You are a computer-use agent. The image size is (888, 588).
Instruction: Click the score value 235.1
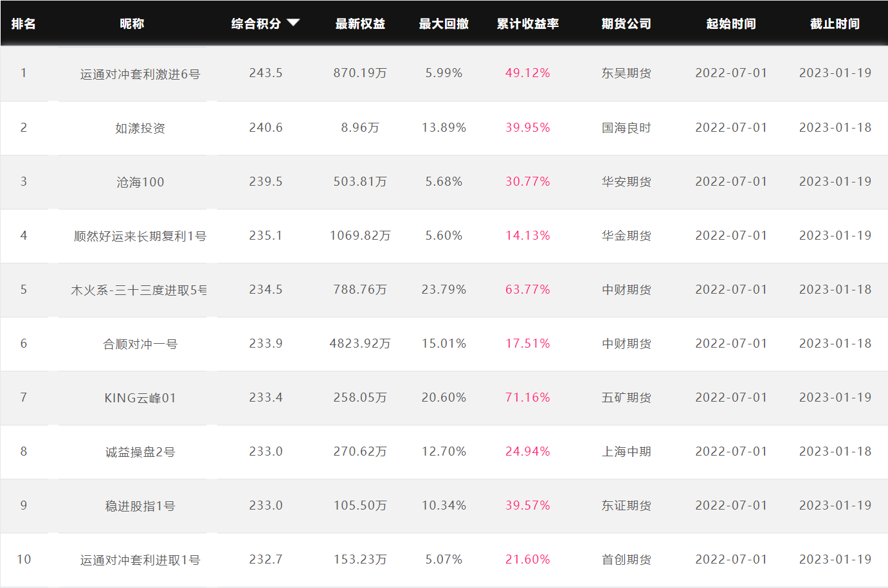266,235
